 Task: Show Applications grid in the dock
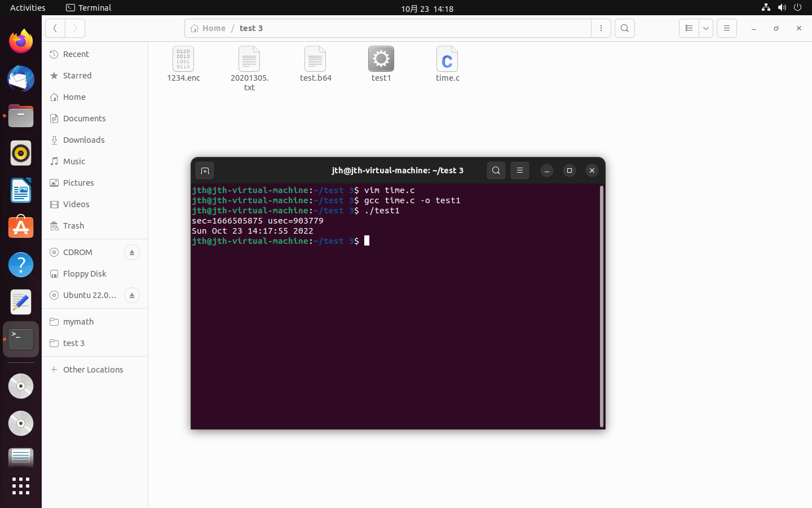(21, 486)
